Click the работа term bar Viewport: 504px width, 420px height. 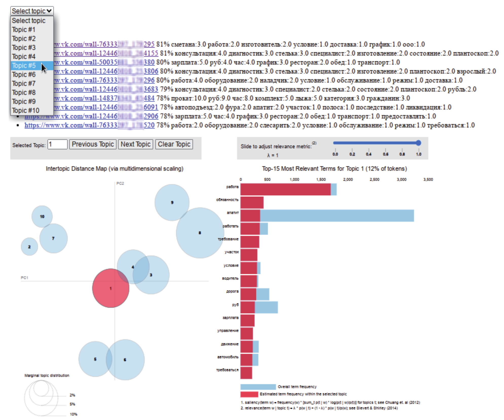pyautogui.click(x=285, y=189)
